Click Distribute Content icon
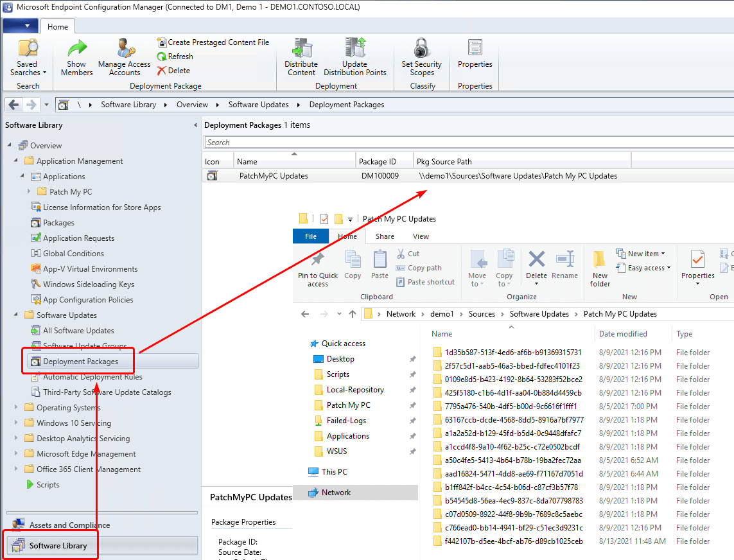The height and width of the screenshot is (560, 734). [301, 57]
